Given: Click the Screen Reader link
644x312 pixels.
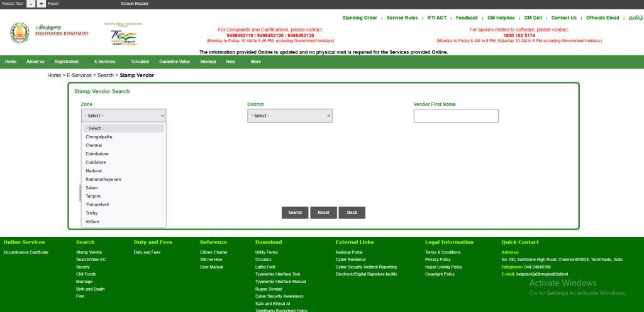Looking at the screenshot, I should (134, 4).
